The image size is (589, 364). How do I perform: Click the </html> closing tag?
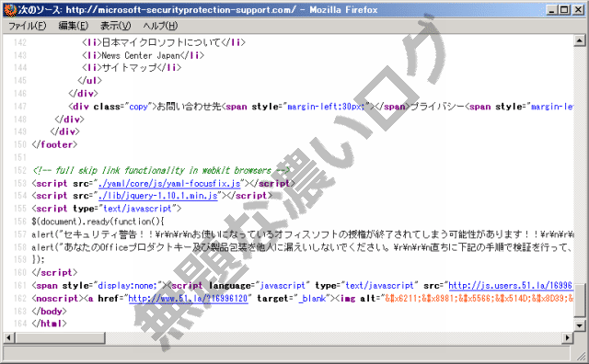[x=49, y=324]
